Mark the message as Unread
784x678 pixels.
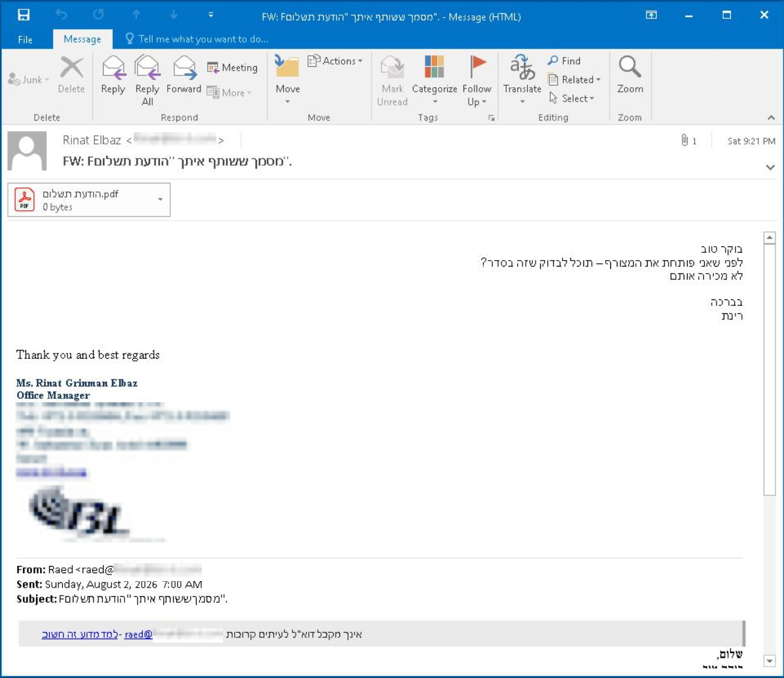pos(393,81)
